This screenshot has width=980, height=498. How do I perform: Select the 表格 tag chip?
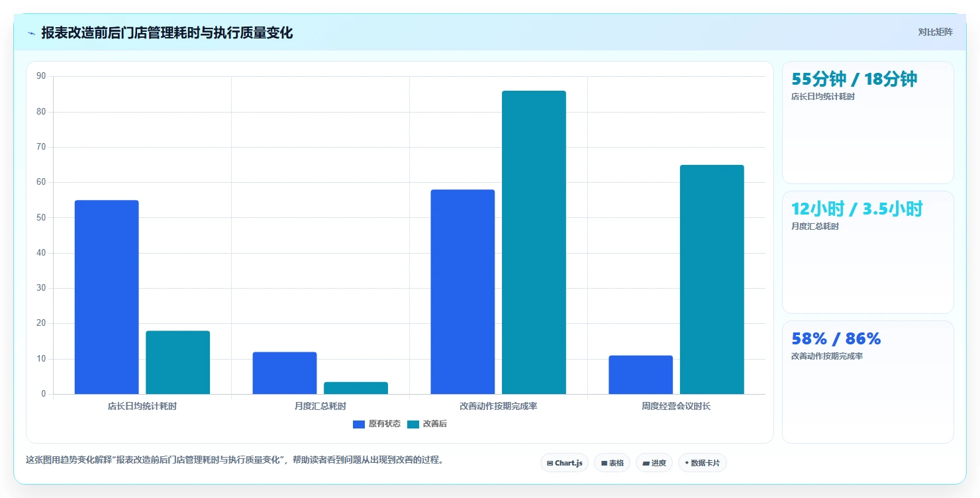point(612,463)
